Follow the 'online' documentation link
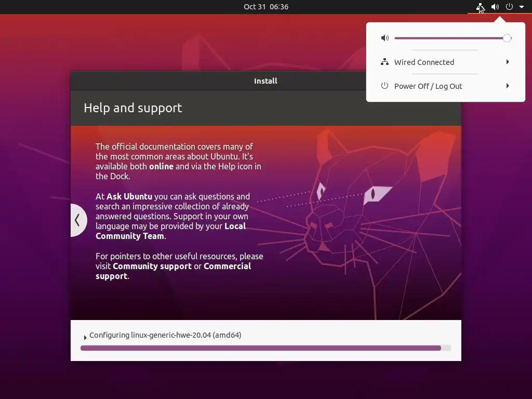Image resolution: width=532 pixels, height=399 pixels. click(x=161, y=166)
